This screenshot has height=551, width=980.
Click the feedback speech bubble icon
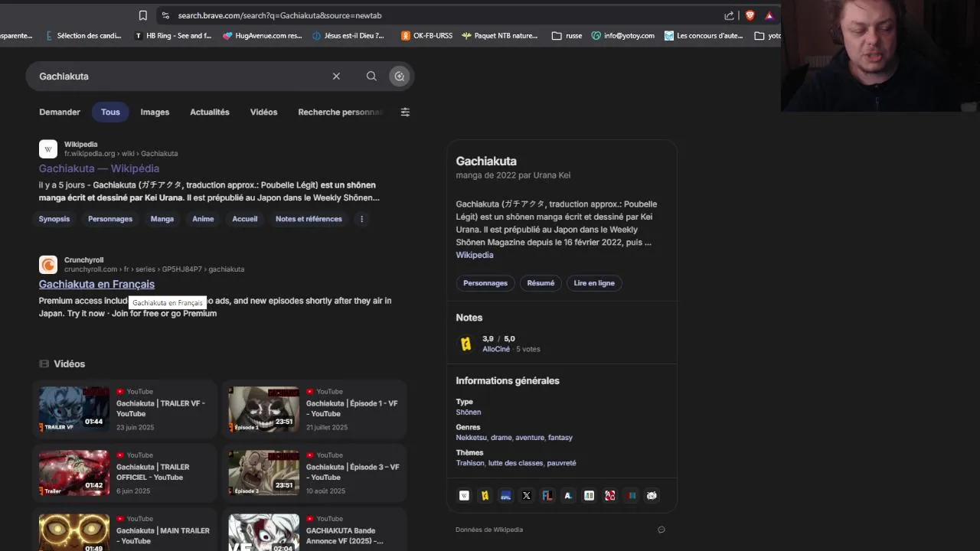[x=661, y=529]
